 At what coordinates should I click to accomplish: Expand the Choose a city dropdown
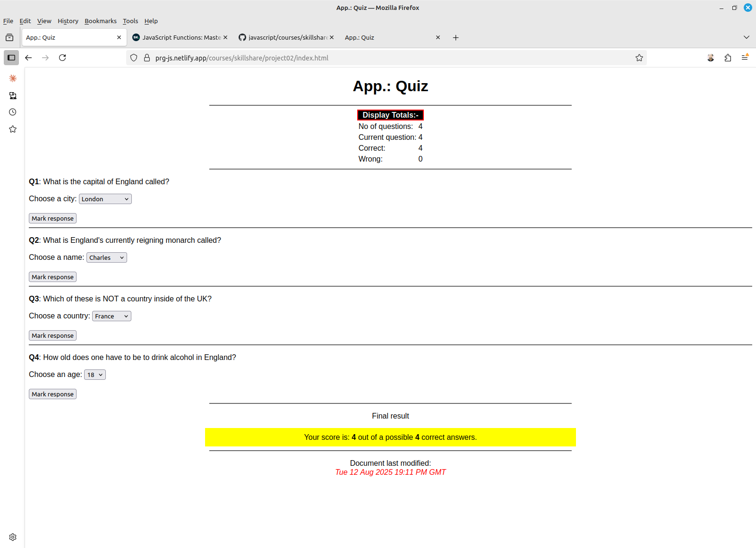[x=105, y=199]
